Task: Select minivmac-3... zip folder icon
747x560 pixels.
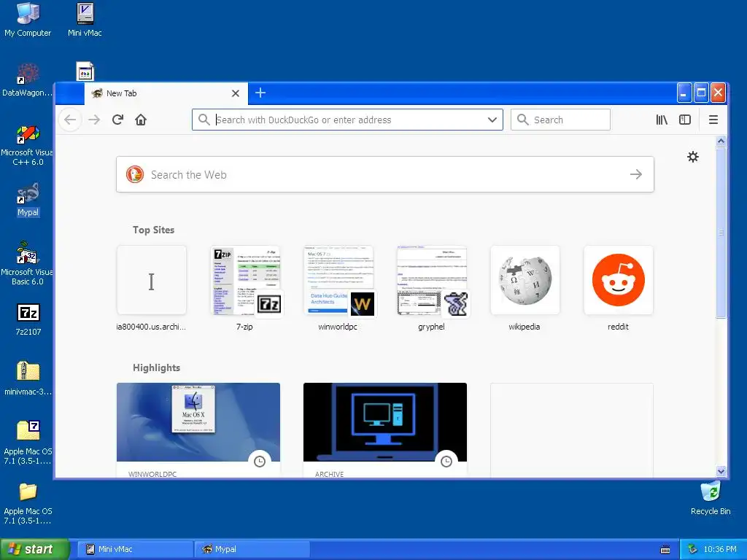Action: pyautogui.click(x=28, y=378)
